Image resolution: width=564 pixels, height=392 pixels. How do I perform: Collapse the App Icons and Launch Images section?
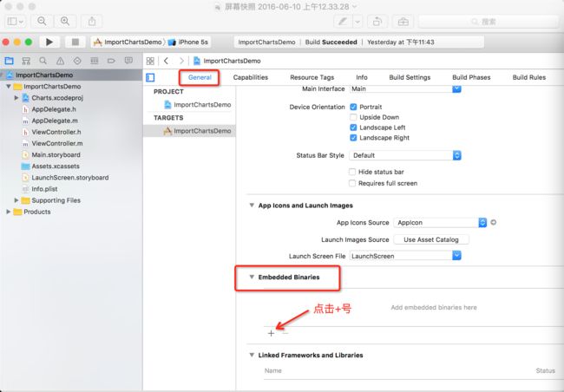pyautogui.click(x=252, y=206)
